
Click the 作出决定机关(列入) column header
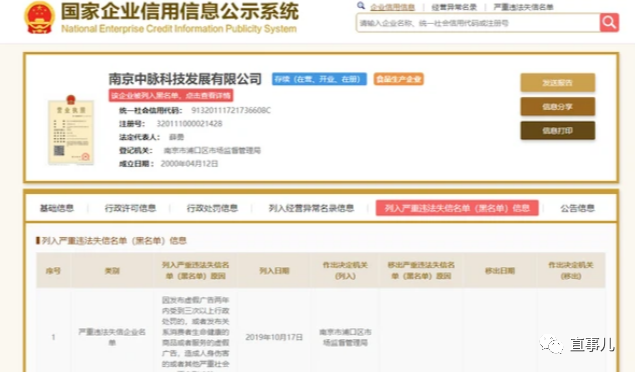(x=345, y=270)
